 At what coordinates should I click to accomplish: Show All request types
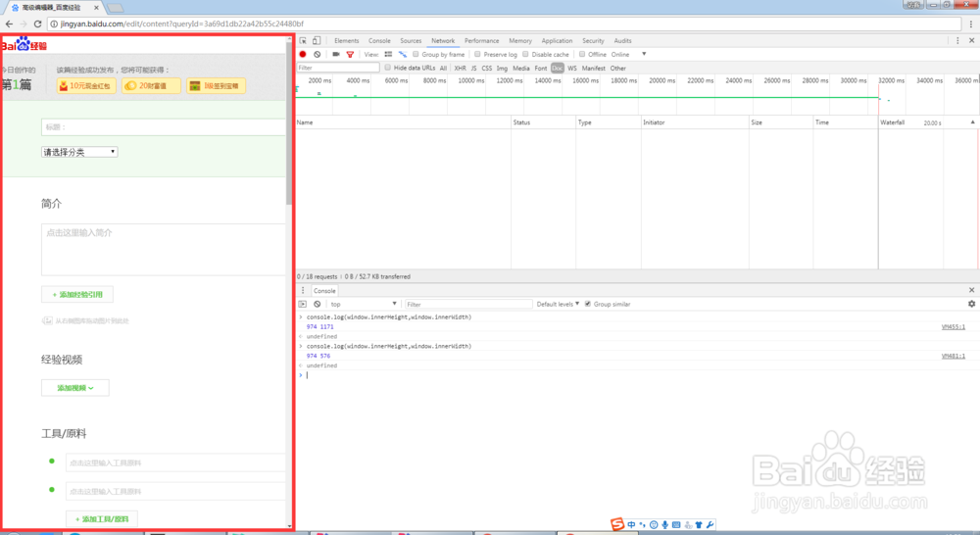[443, 69]
